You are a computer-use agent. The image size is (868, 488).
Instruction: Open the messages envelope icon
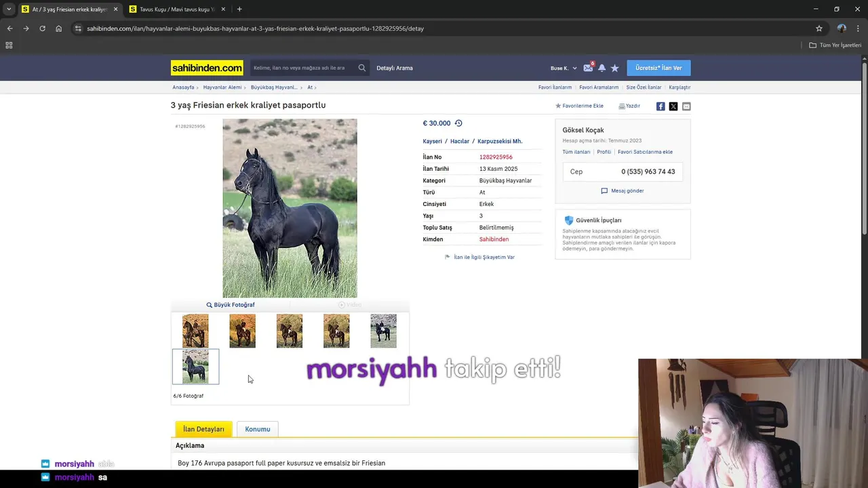coord(588,68)
